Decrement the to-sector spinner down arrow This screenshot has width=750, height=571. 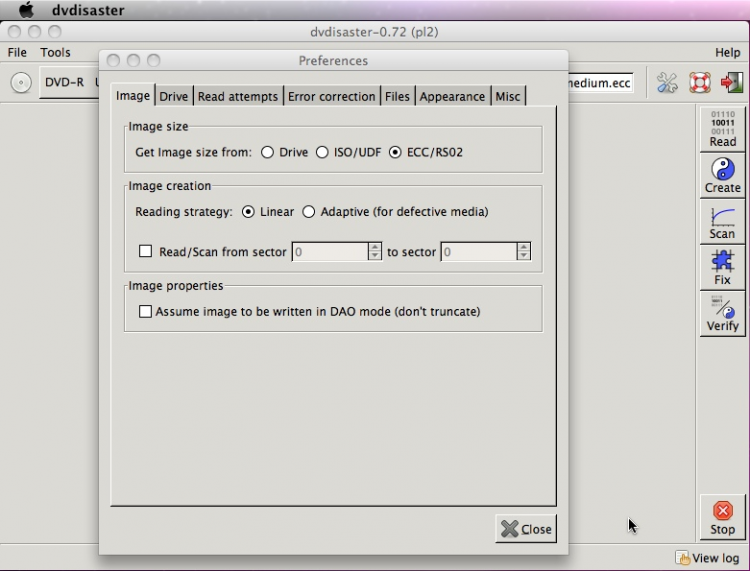pyautogui.click(x=523, y=255)
